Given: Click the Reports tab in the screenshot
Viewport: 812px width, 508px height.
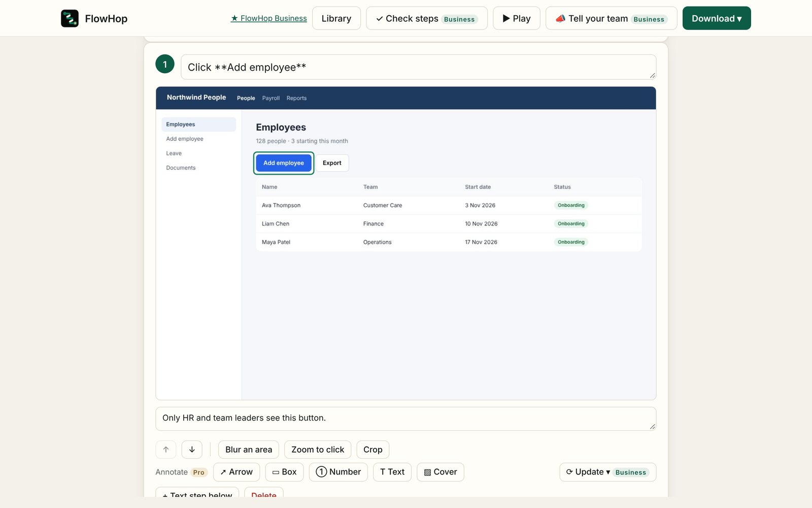Looking at the screenshot, I should (296, 98).
